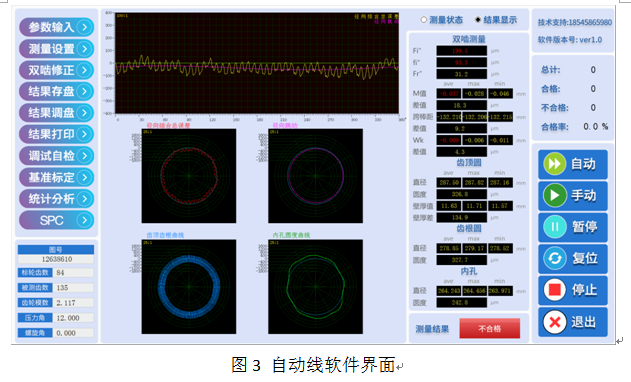
Task: Click the arrow icon on SPC button
Action: point(84,220)
